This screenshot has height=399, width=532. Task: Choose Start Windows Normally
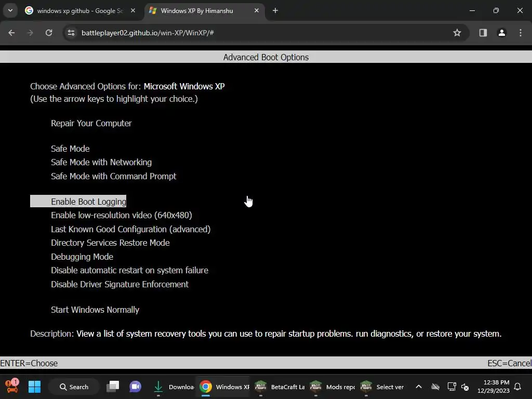[x=95, y=310]
